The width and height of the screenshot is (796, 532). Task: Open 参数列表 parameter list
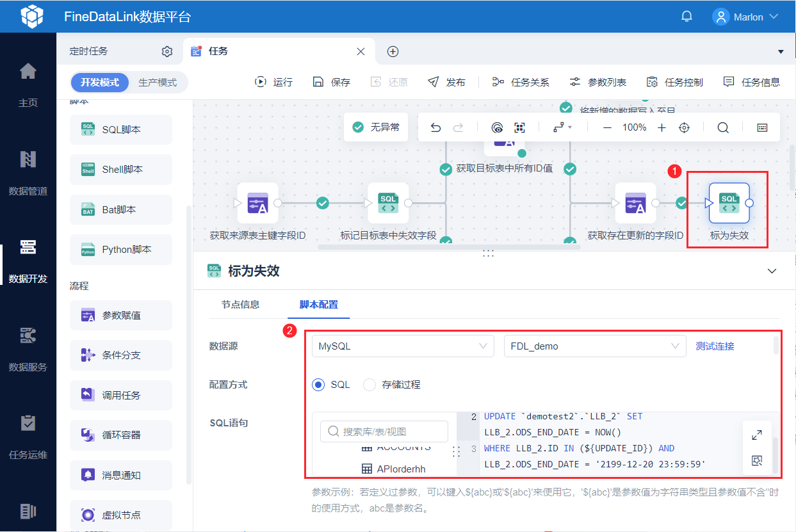click(597, 82)
